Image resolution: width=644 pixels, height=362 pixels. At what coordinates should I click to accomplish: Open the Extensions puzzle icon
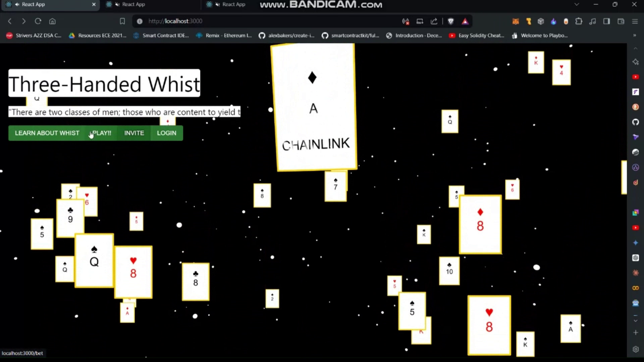tap(579, 21)
